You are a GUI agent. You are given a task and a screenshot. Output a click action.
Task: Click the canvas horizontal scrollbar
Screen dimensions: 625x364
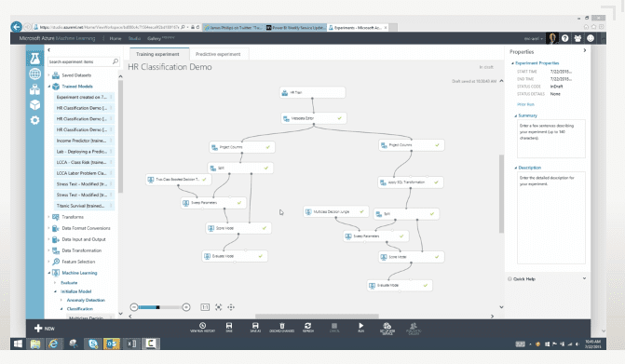[x=317, y=317]
